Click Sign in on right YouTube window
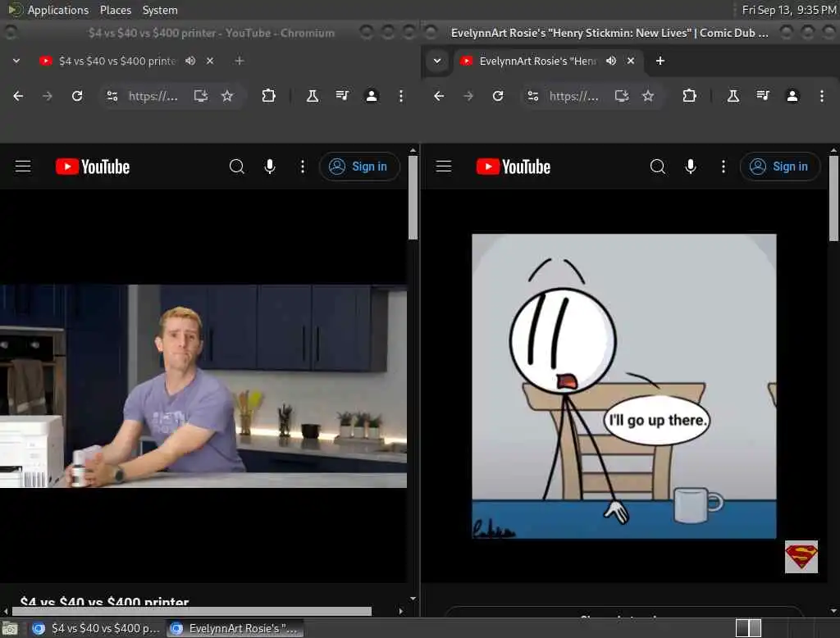The height and width of the screenshot is (638, 840). 780,166
